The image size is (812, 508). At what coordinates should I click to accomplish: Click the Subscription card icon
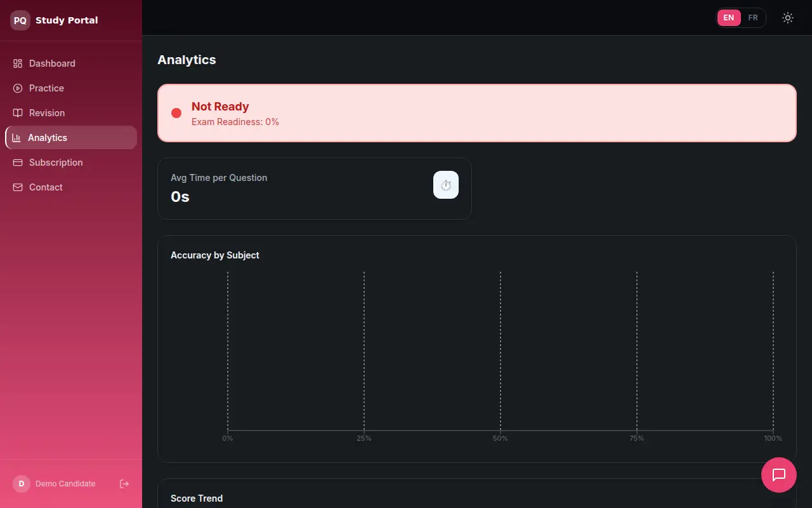click(18, 163)
